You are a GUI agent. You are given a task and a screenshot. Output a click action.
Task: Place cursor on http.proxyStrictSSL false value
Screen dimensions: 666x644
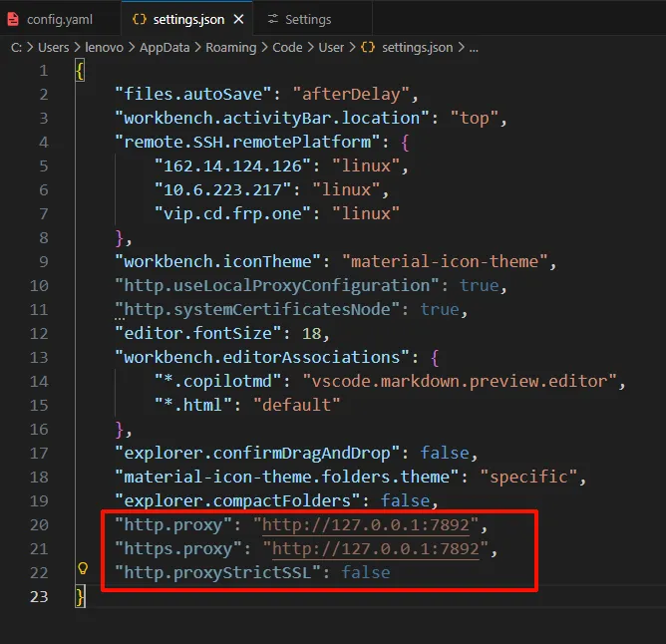366,572
